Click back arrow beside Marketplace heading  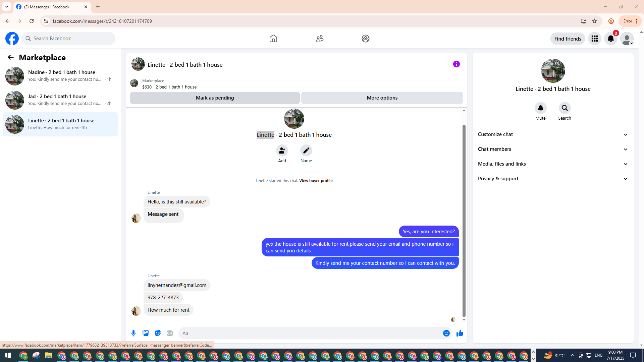coord(11,57)
